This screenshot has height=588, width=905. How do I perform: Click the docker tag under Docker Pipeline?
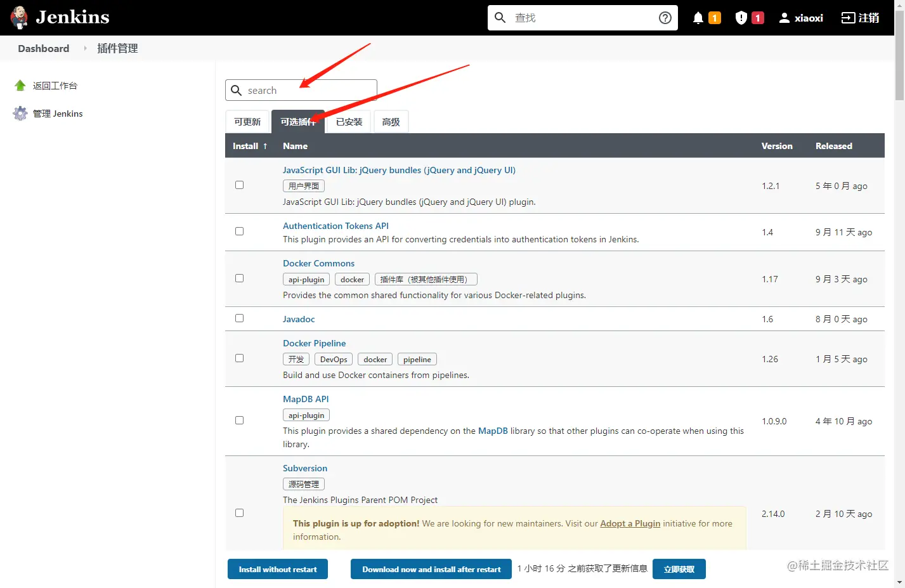coord(375,359)
